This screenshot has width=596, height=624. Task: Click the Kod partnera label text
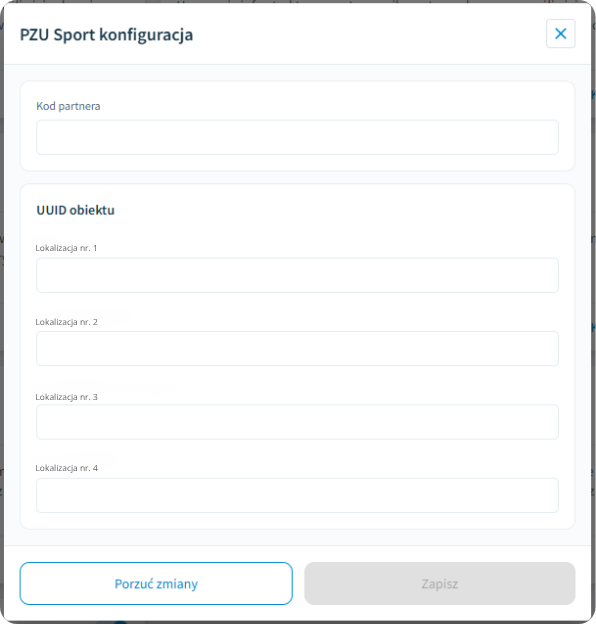tap(68, 106)
